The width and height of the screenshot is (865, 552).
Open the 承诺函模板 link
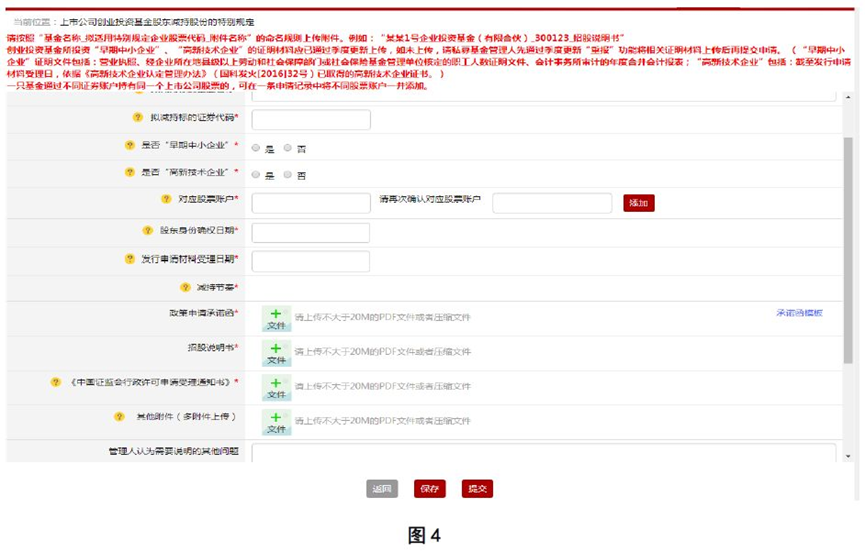[x=798, y=313]
